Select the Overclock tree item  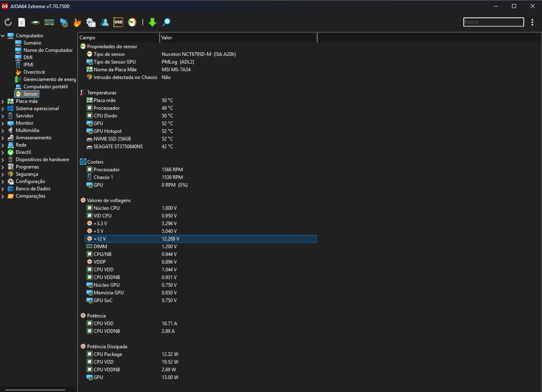[x=34, y=72]
